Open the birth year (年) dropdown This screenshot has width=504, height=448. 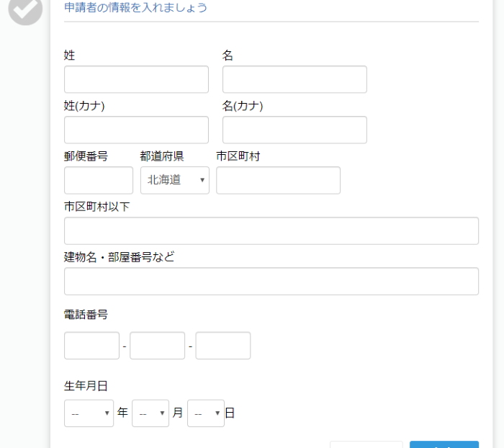(x=89, y=413)
